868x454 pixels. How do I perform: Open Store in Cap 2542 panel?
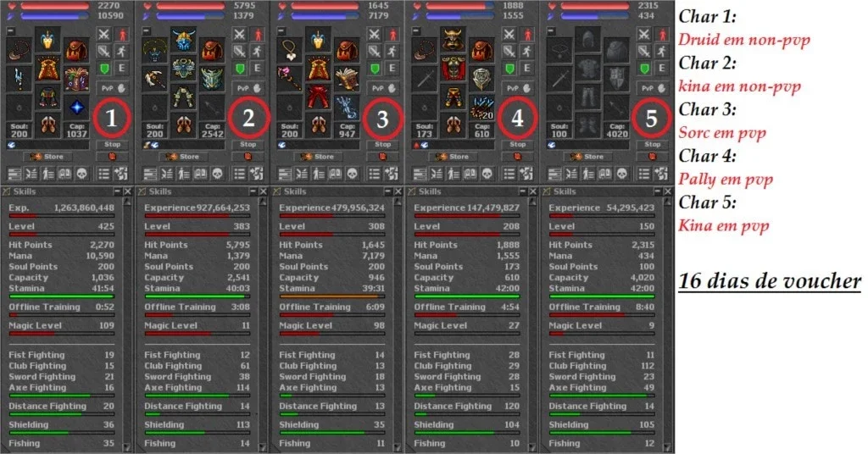click(183, 157)
